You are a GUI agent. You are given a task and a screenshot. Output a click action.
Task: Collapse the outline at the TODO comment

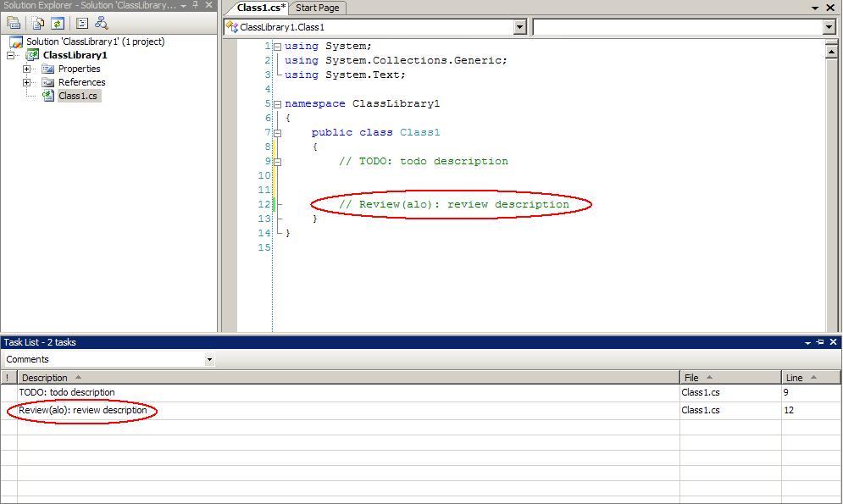277,162
